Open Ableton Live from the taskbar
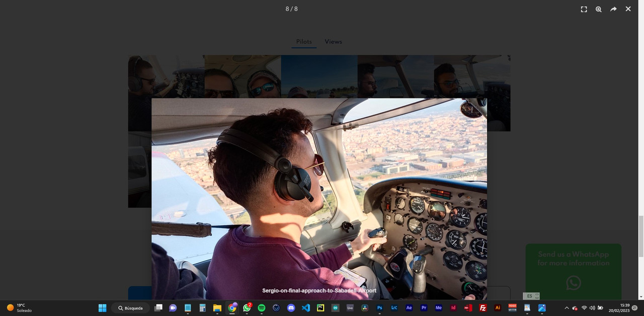 (x=350, y=308)
